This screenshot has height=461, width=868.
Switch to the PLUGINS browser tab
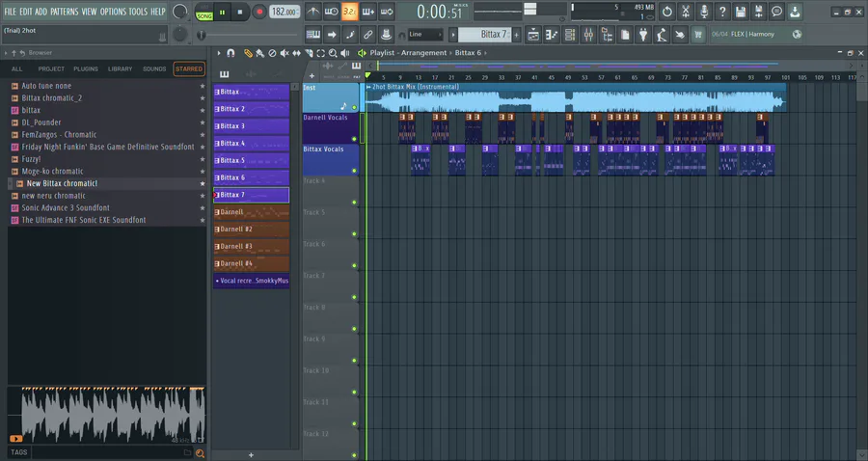click(x=86, y=69)
